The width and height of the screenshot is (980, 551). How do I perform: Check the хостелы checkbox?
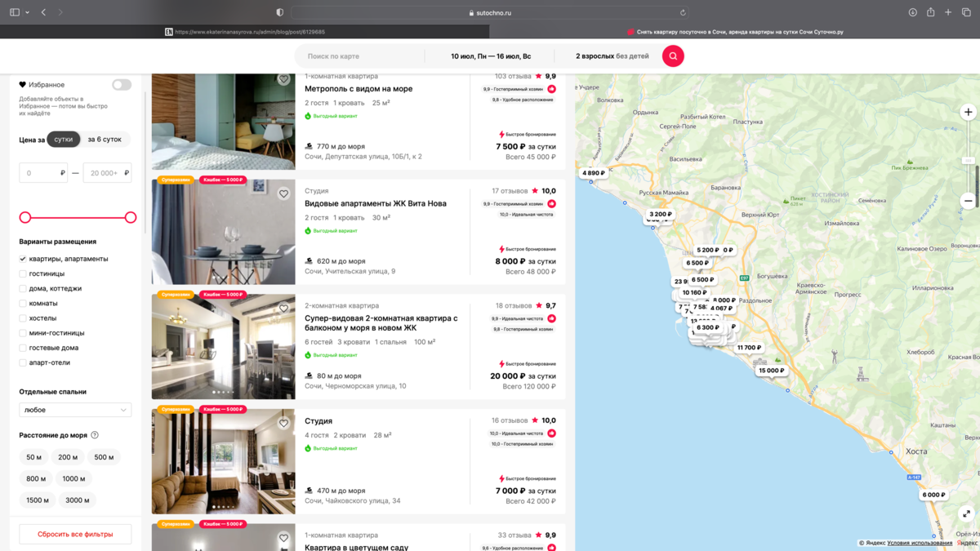pyautogui.click(x=23, y=318)
